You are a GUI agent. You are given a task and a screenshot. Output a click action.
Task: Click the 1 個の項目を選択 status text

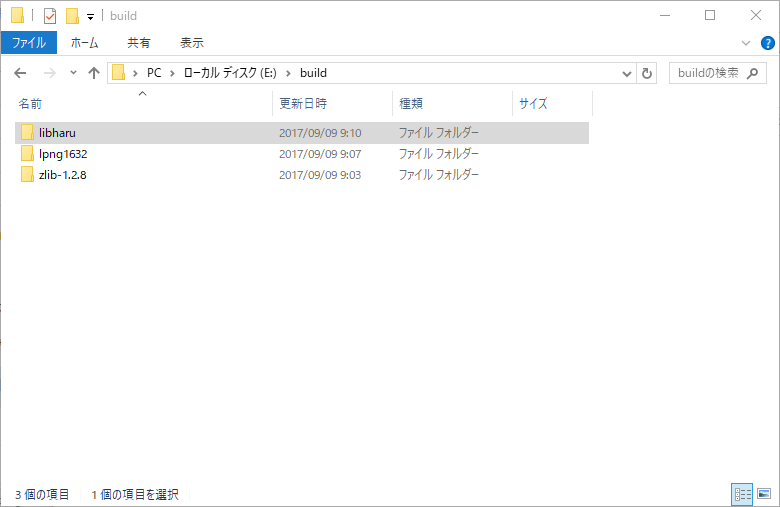click(x=135, y=495)
